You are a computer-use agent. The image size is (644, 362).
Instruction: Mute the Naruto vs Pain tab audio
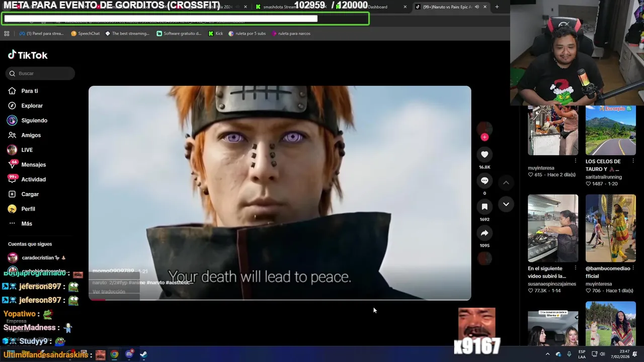(x=476, y=7)
